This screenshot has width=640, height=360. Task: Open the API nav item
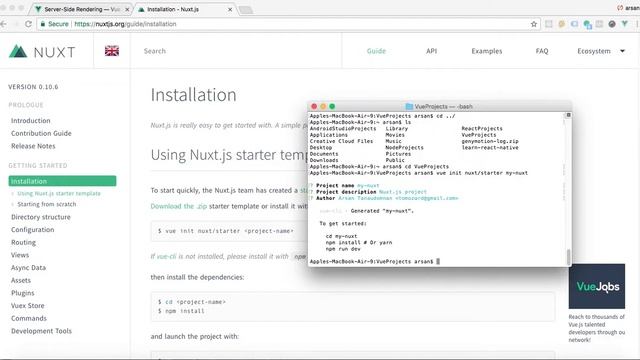tap(431, 51)
